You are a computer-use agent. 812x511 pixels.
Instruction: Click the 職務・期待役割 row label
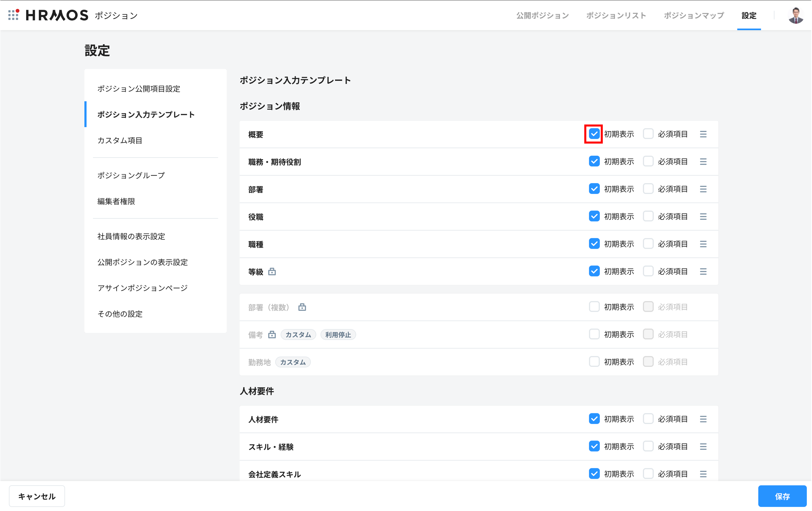click(275, 162)
